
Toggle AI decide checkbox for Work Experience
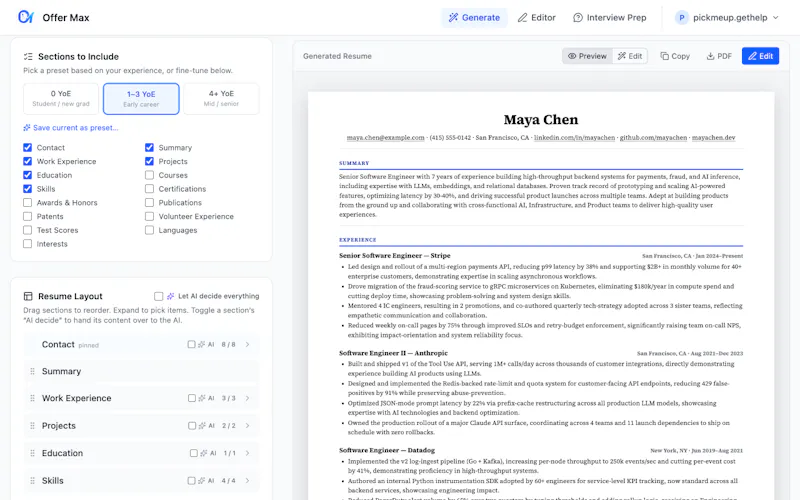tap(192, 398)
